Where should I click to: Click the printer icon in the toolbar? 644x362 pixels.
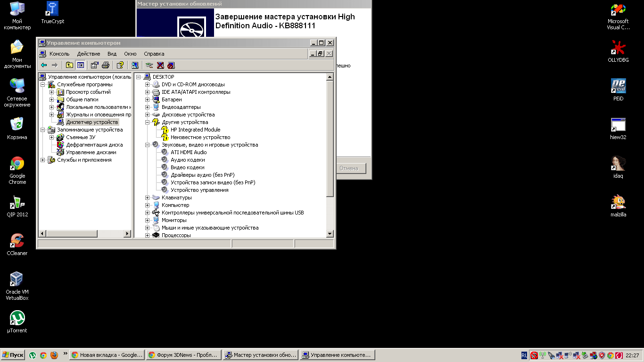pyautogui.click(x=106, y=65)
